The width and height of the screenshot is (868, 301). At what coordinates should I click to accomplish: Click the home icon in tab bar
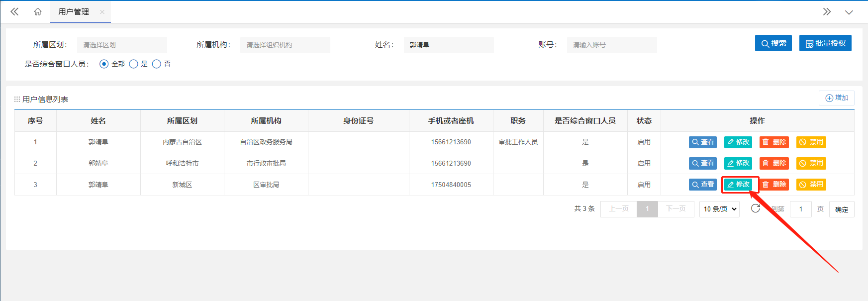38,12
